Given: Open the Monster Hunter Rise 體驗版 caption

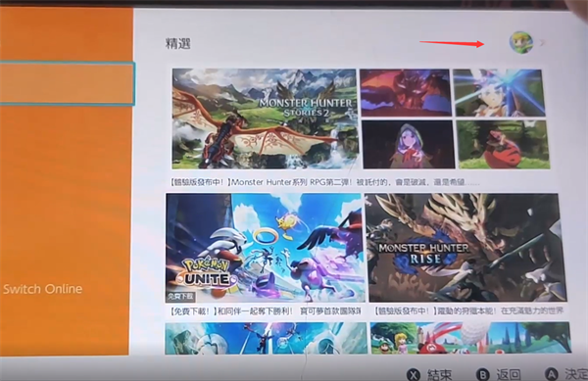Looking at the screenshot, I should (468, 310).
